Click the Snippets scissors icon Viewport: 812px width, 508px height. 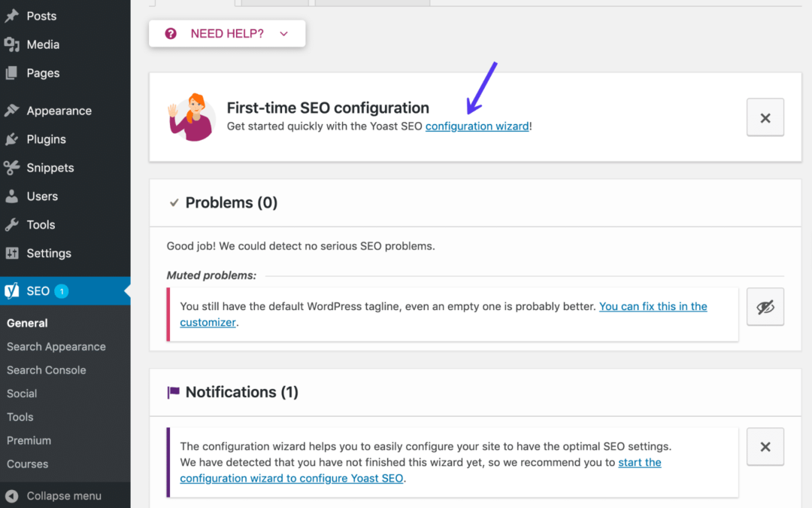click(x=12, y=167)
